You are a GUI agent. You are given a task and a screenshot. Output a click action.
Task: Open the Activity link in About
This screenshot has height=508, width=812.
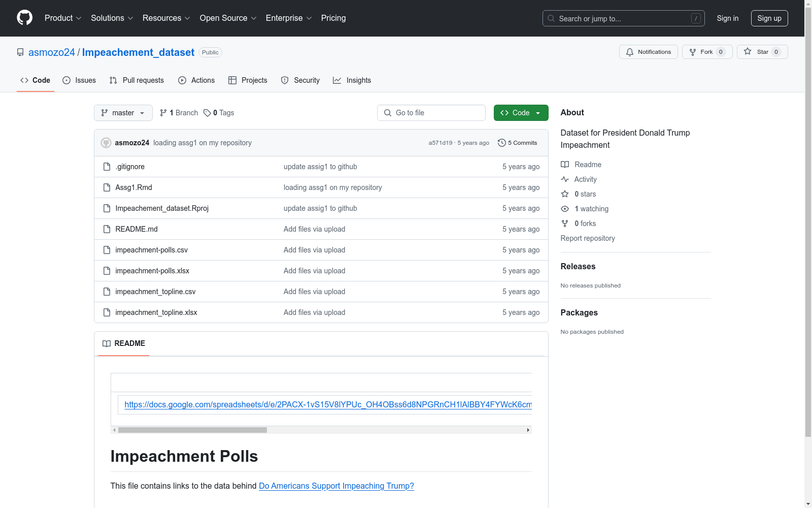tap(579, 179)
